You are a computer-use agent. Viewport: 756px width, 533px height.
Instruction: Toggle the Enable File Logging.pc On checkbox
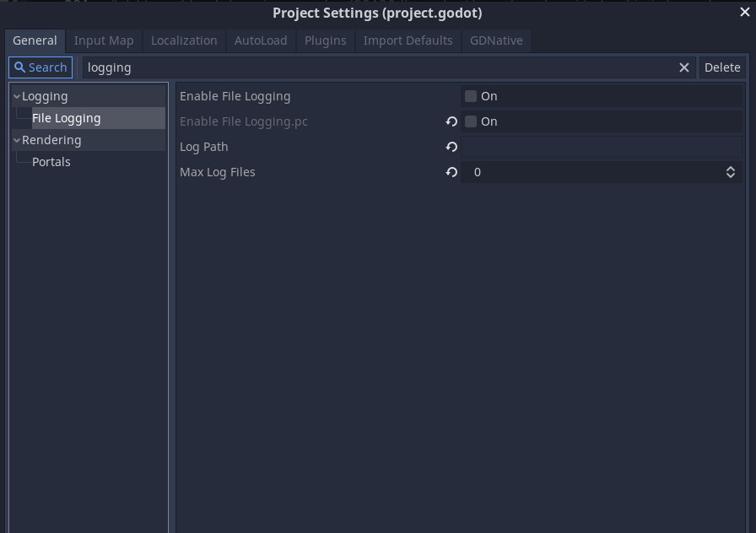(x=470, y=121)
